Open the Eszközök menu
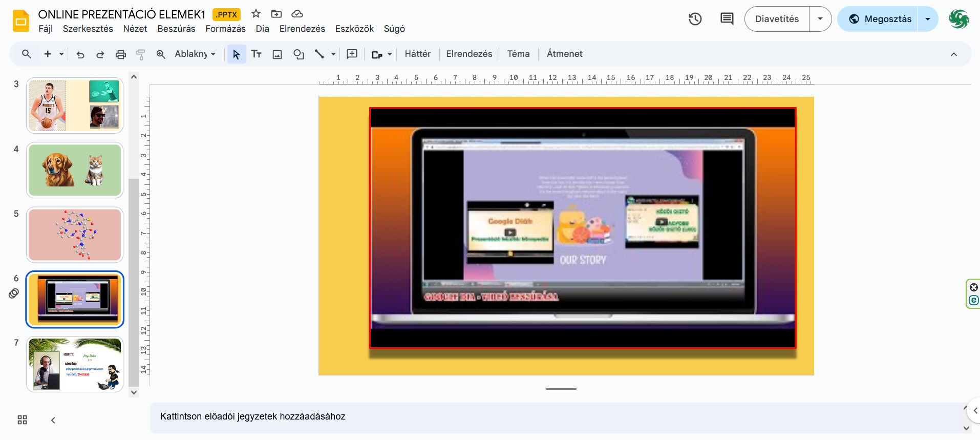The width and height of the screenshot is (980, 440). (354, 29)
